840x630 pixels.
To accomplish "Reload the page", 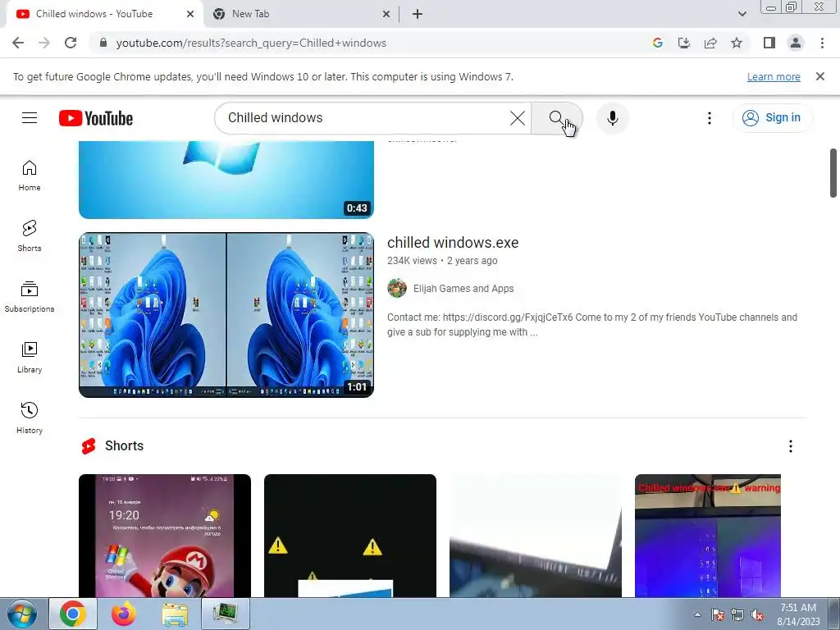I will [x=71, y=43].
